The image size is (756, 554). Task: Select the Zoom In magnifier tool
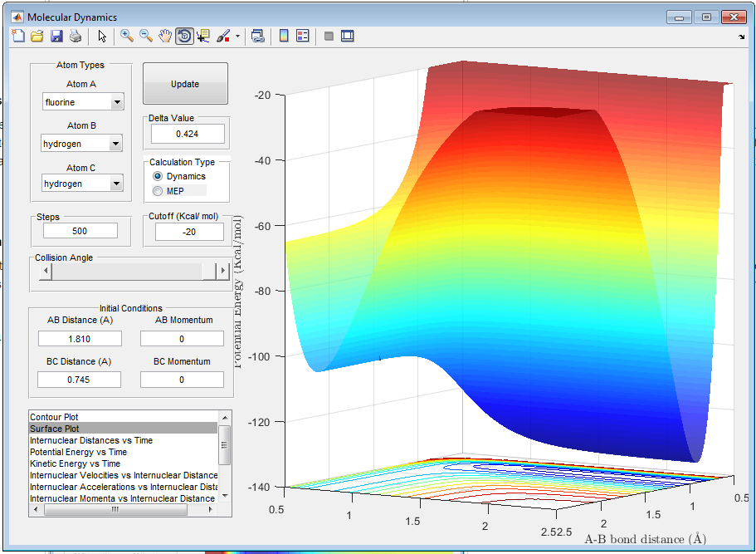pos(127,36)
